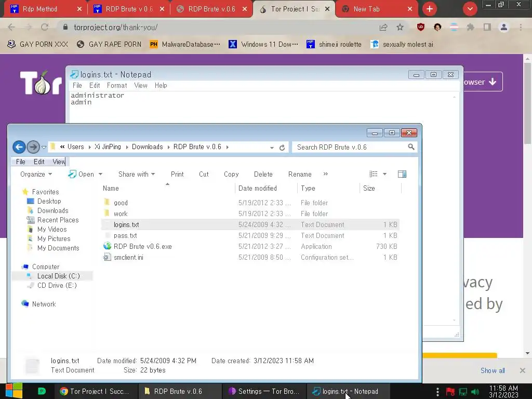This screenshot has height=399, width=532.
Task: Expand arrow after Downloads in breadcrumb
Action: (x=168, y=147)
